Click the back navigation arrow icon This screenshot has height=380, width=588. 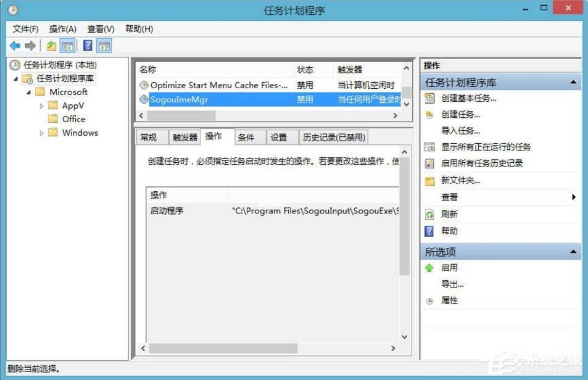pyautogui.click(x=14, y=45)
